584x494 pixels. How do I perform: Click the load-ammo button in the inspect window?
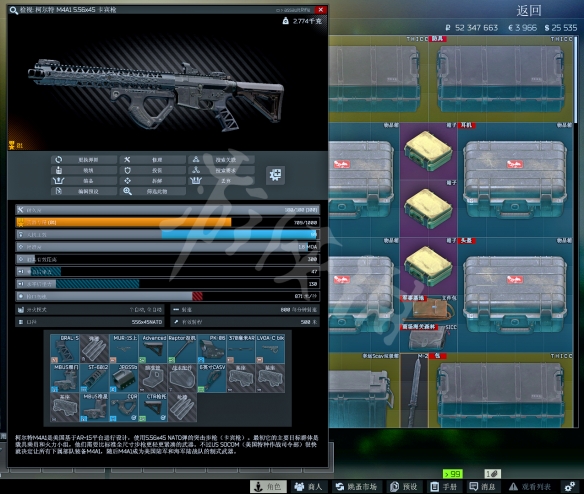[x=84, y=170]
